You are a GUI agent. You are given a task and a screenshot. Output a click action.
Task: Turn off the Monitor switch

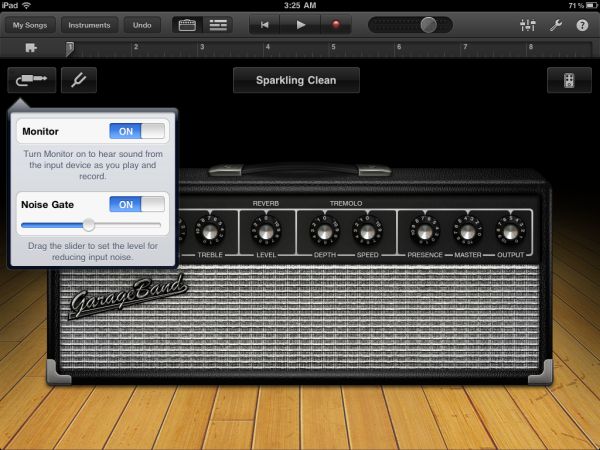point(137,131)
